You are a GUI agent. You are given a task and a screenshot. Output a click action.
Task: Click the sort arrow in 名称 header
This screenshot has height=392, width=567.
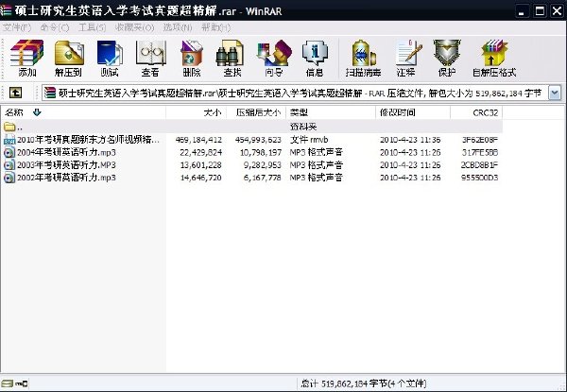(x=37, y=112)
